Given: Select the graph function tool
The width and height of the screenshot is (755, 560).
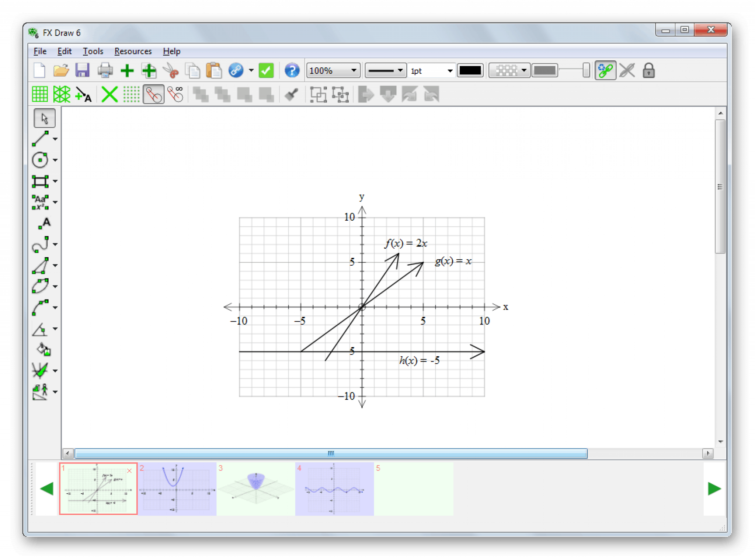Looking at the screenshot, I should pyautogui.click(x=40, y=371).
